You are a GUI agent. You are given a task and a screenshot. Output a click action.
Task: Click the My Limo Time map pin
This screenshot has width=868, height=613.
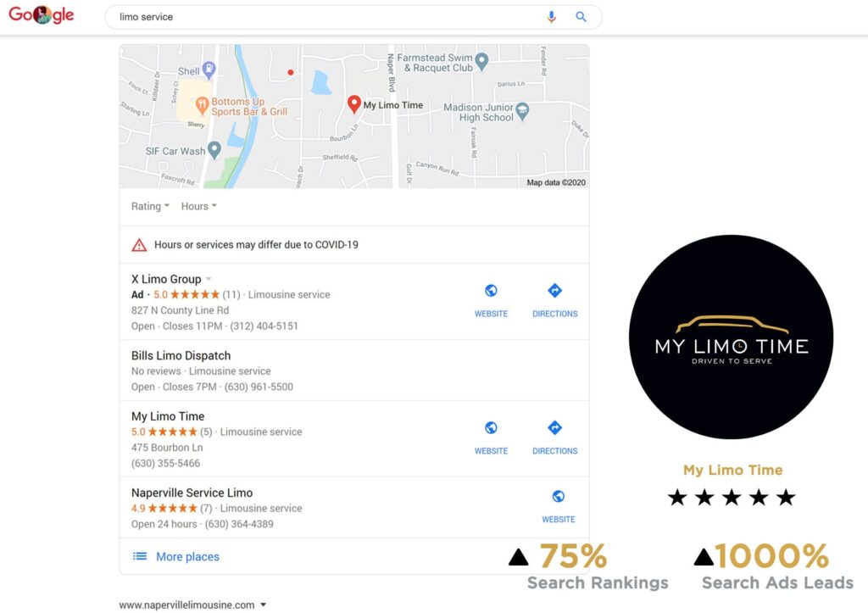coord(354,104)
